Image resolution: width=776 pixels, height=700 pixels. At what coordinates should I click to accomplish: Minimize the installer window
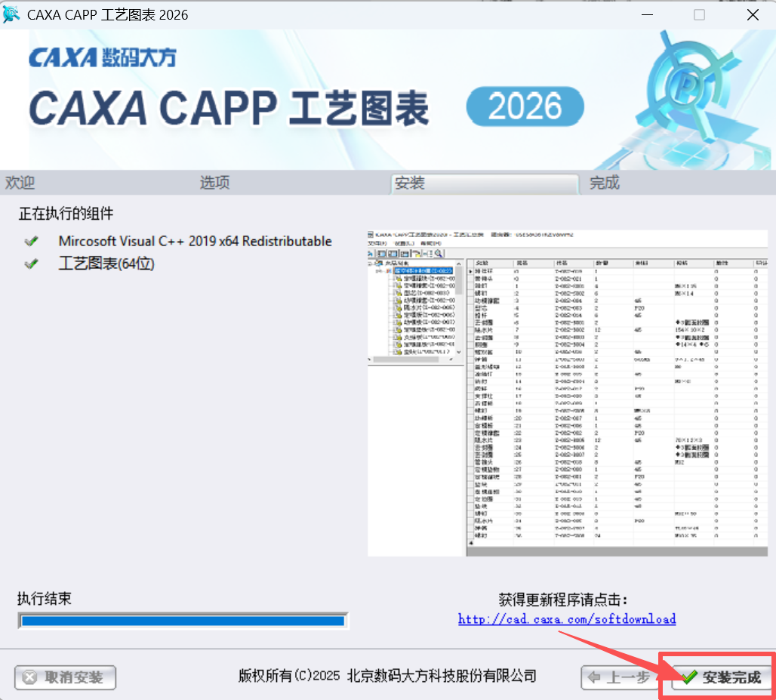pyautogui.click(x=648, y=15)
